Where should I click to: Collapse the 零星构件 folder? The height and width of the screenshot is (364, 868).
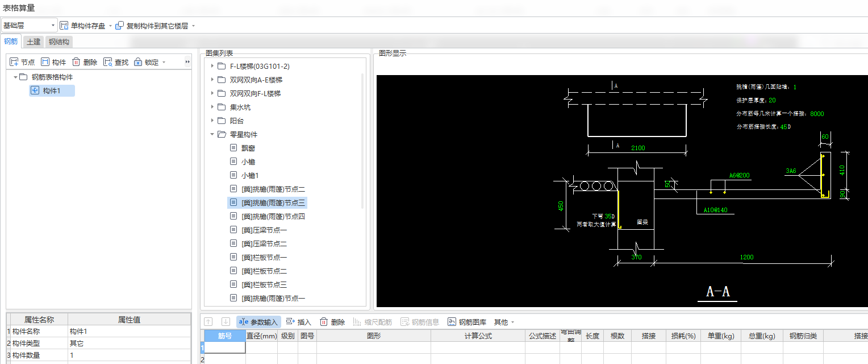pyautogui.click(x=212, y=134)
